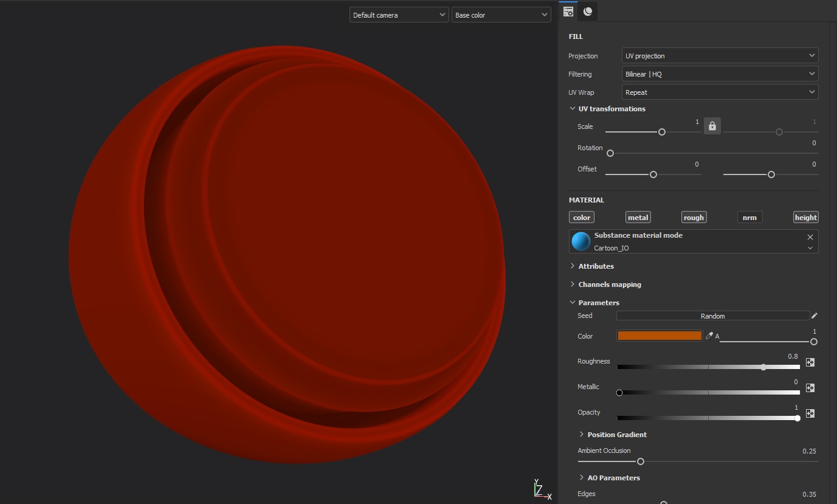Open the grayscale map icon beside Metallic
This screenshot has width=837, height=504.
pos(810,387)
